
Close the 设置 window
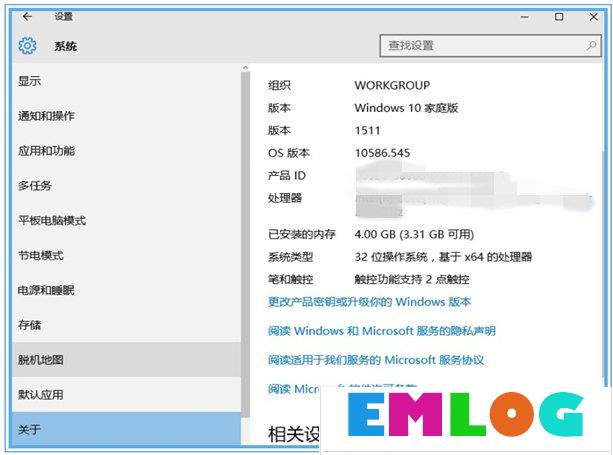593,17
